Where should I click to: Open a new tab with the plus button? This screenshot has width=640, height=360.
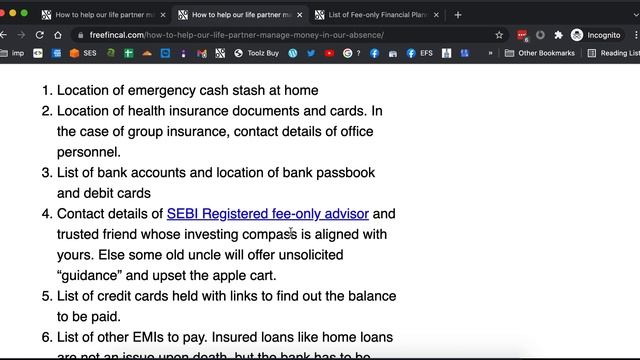(x=458, y=15)
